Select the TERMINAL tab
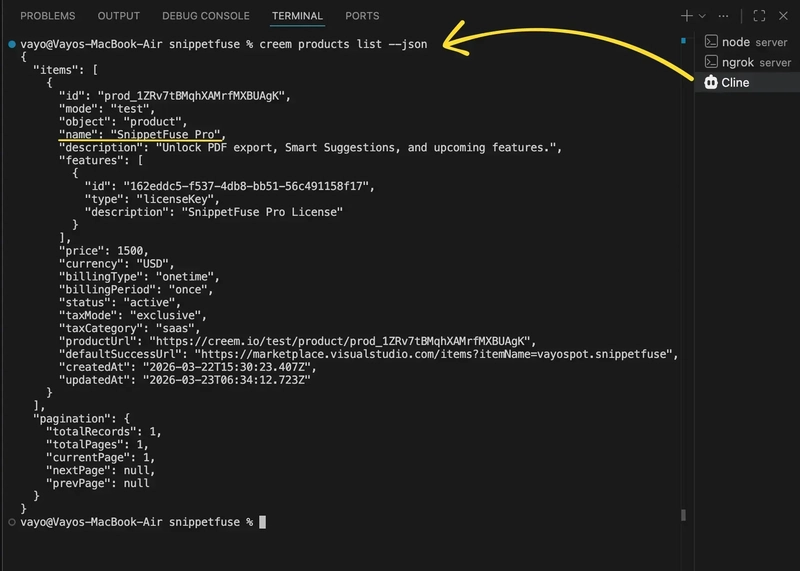The image size is (800, 571). pos(297,16)
